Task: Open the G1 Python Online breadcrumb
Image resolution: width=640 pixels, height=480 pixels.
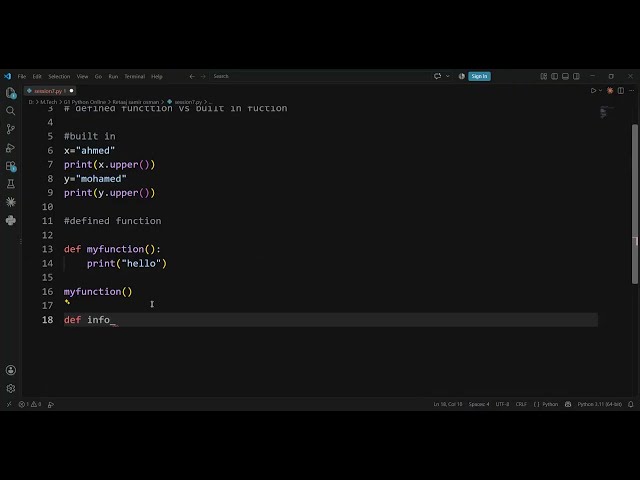Action: 84,102
